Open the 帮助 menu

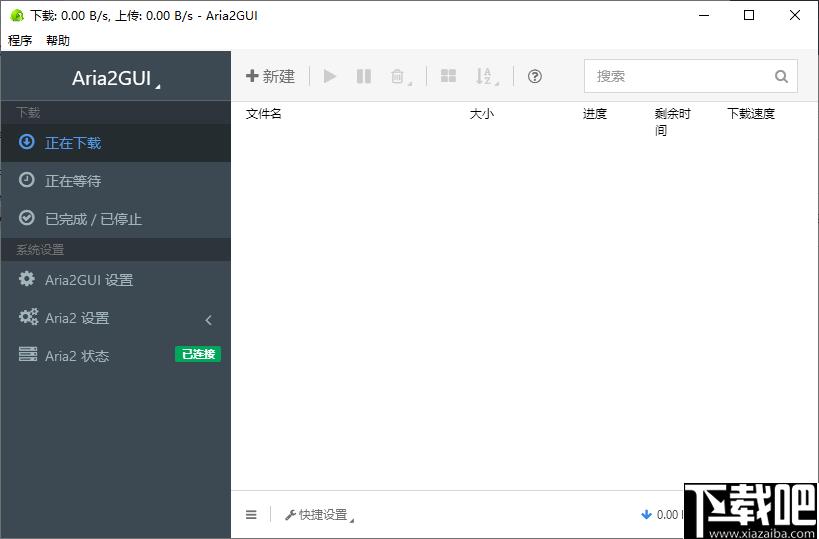coord(58,40)
